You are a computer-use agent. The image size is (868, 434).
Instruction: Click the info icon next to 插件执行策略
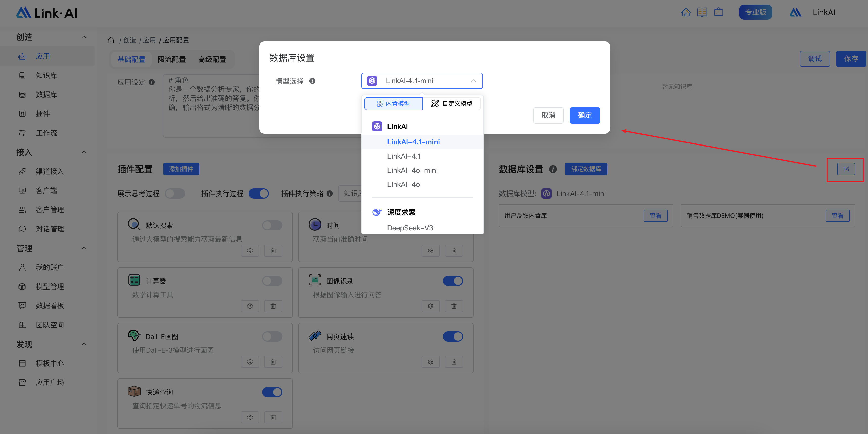[330, 194]
